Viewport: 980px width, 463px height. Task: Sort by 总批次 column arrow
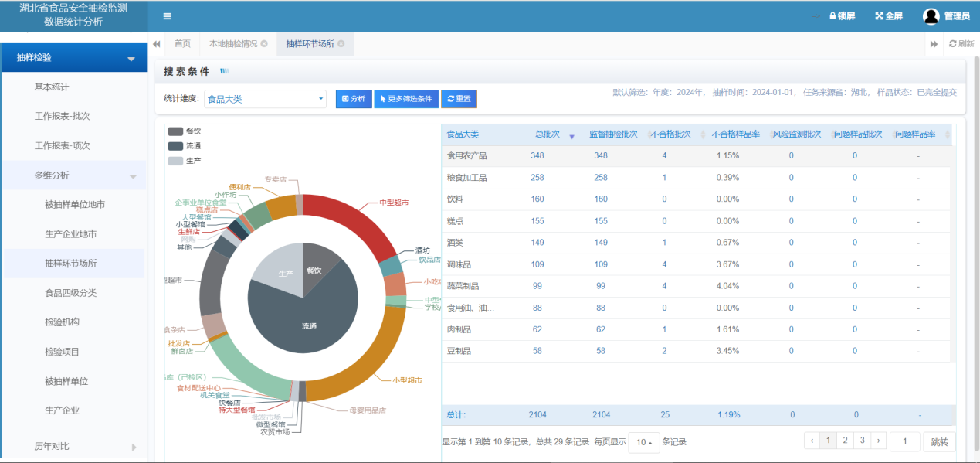tap(571, 135)
